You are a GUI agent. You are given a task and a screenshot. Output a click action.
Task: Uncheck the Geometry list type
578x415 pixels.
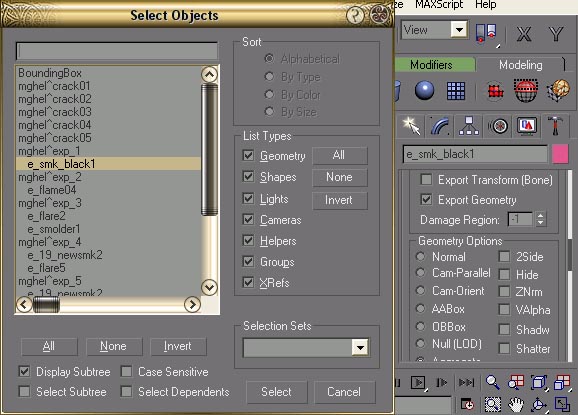[248, 156]
